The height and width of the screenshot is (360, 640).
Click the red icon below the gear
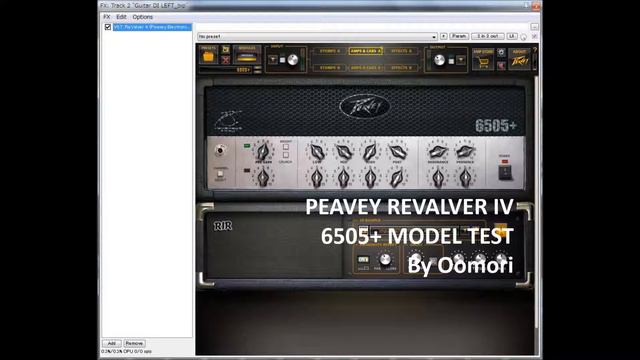click(x=501, y=65)
